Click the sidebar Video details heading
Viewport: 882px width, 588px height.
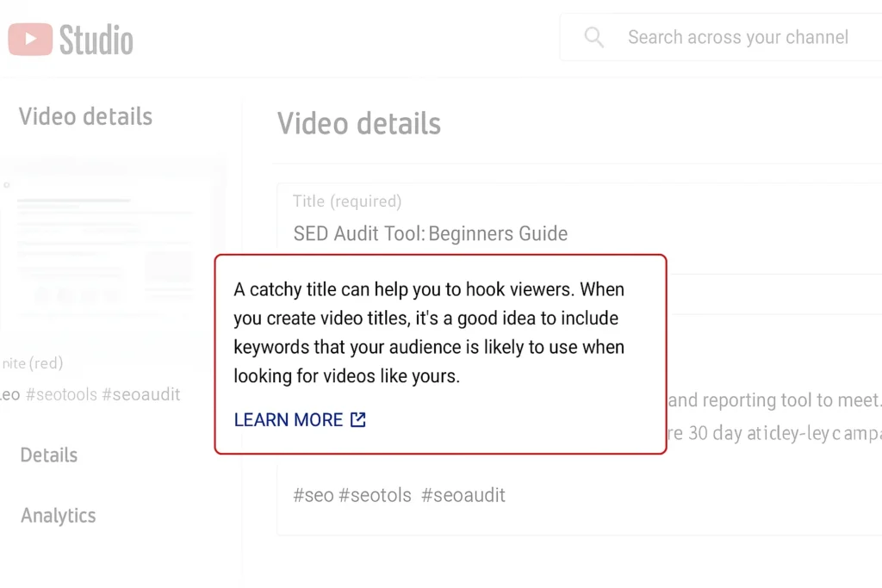85,117
